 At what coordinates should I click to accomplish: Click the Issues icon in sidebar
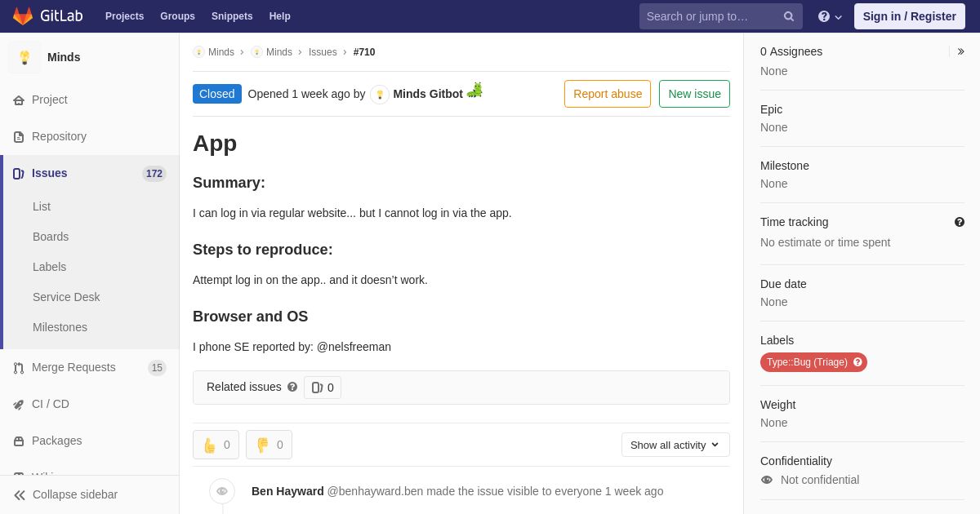pyautogui.click(x=19, y=174)
